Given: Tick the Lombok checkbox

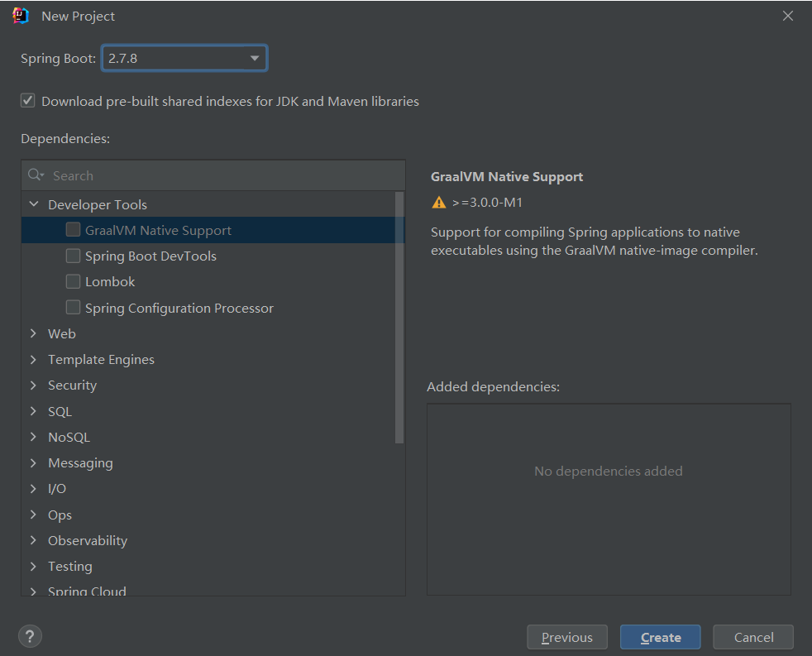Looking at the screenshot, I should coord(74,281).
